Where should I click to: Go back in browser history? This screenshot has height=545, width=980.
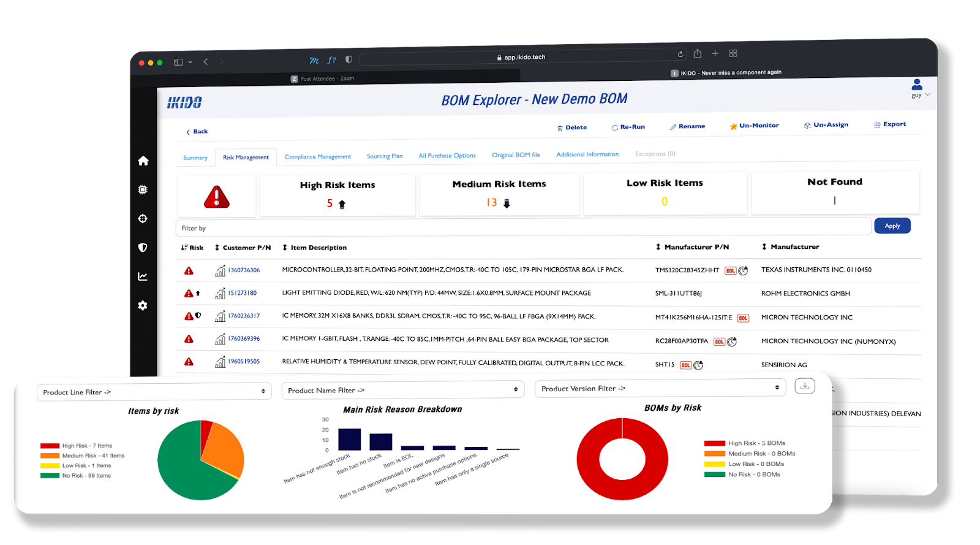click(206, 61)
